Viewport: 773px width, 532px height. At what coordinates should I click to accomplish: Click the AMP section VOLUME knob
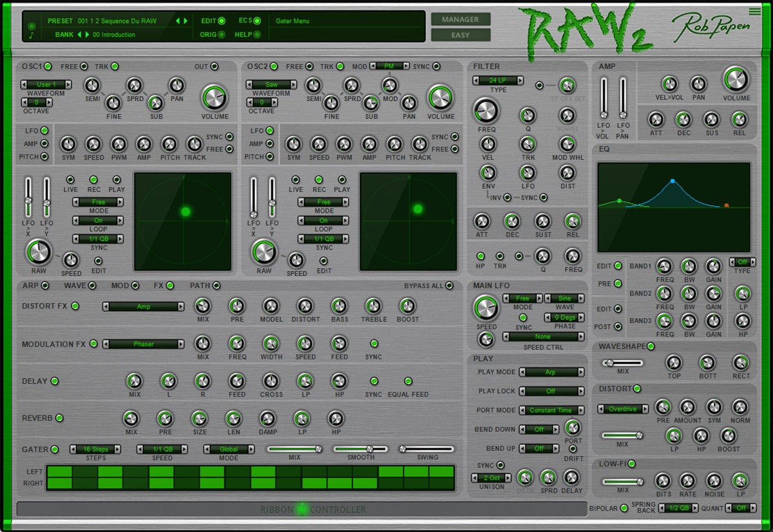(736, 79)
